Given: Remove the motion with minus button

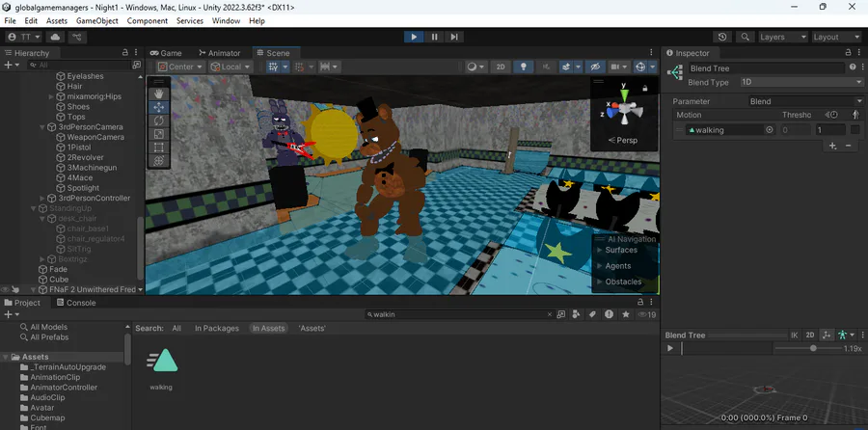Looking at the screenshot, I should point(848,146).
